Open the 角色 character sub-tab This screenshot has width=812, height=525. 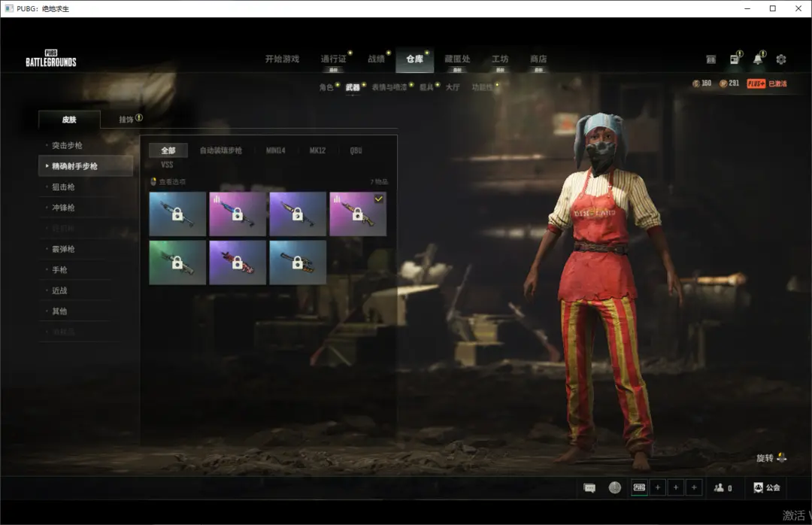pos(326,87)
